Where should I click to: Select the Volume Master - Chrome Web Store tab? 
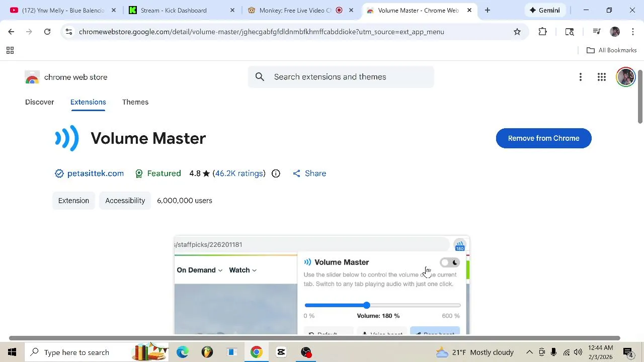point(418,10)
